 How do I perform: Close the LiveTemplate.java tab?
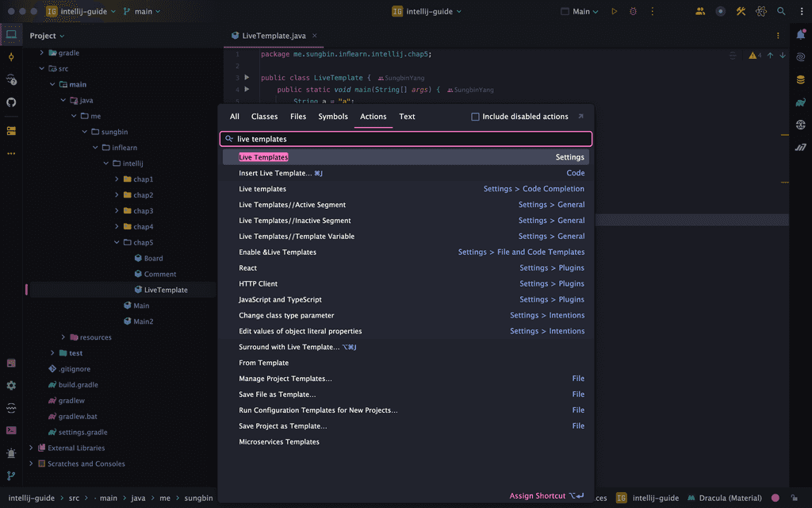click(314, 36)
